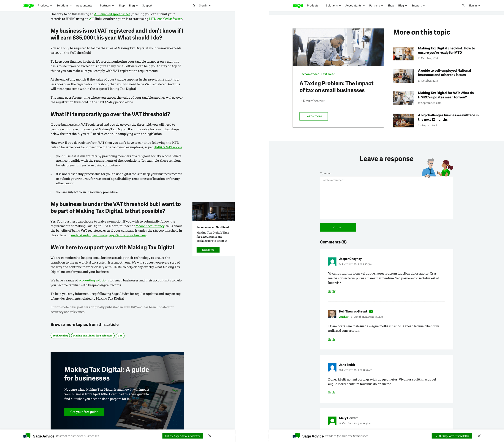Click the search icon on left nav
The image size is (504, 442).
point(194,5)
